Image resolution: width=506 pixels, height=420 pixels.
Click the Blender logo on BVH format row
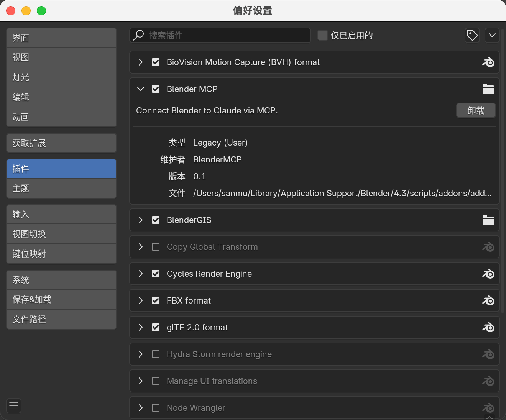coord(488,62)
